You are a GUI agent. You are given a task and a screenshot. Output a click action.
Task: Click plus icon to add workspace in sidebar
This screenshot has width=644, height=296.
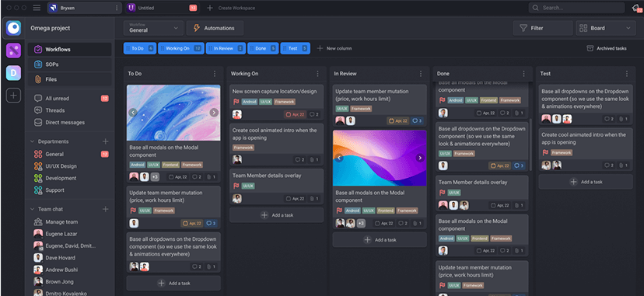point(13,96)
